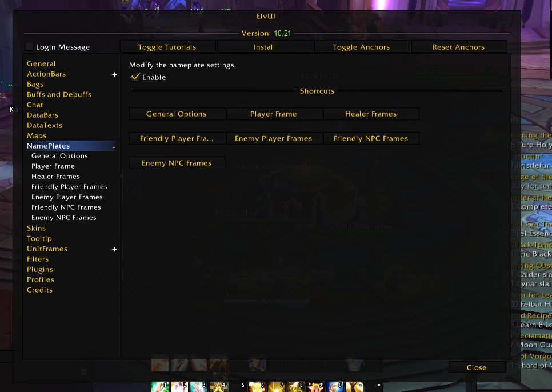Use the action bar ability bound to key 6

click(x=257, y=387)
